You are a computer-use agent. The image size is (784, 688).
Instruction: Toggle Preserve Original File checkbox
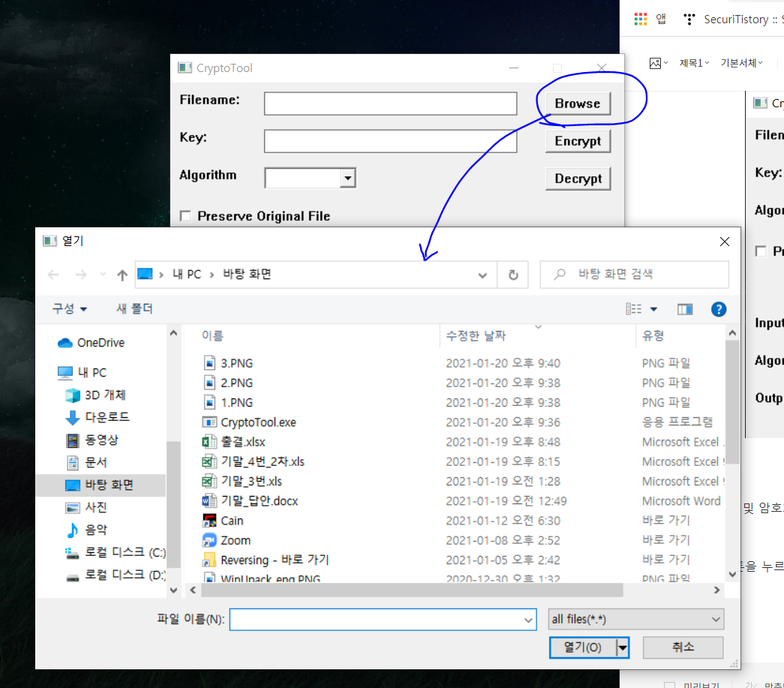185,215
